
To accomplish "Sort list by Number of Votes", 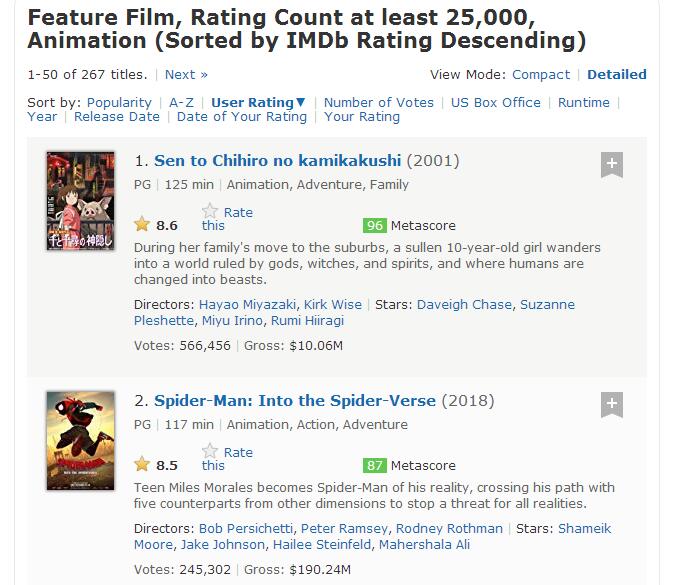I will coord(379,102).
